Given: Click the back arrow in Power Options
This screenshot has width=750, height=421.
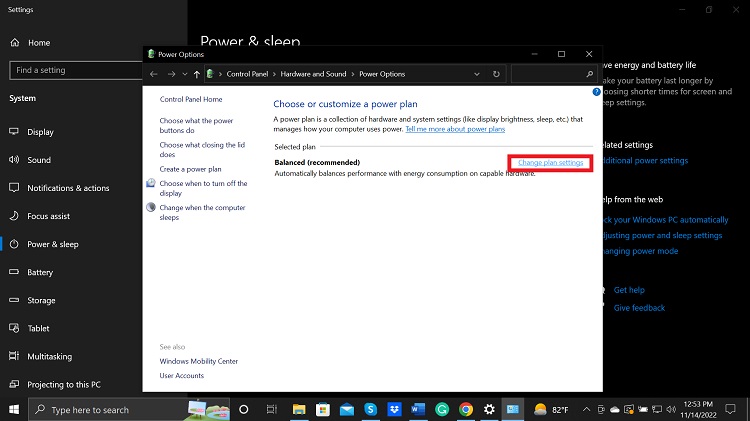Looking at the screenshot, I should (x=153, y=74).
